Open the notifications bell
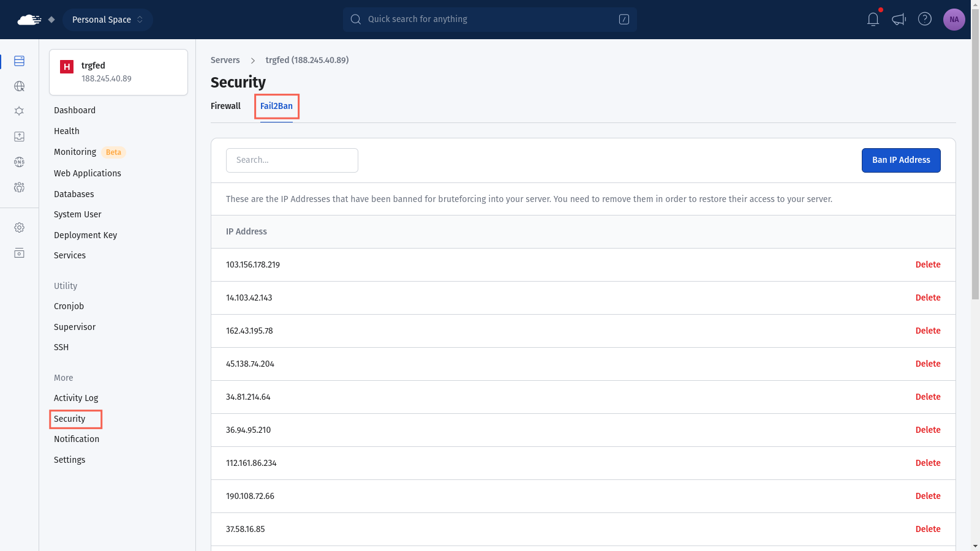980x551 pixels. (x=873, y=20)
